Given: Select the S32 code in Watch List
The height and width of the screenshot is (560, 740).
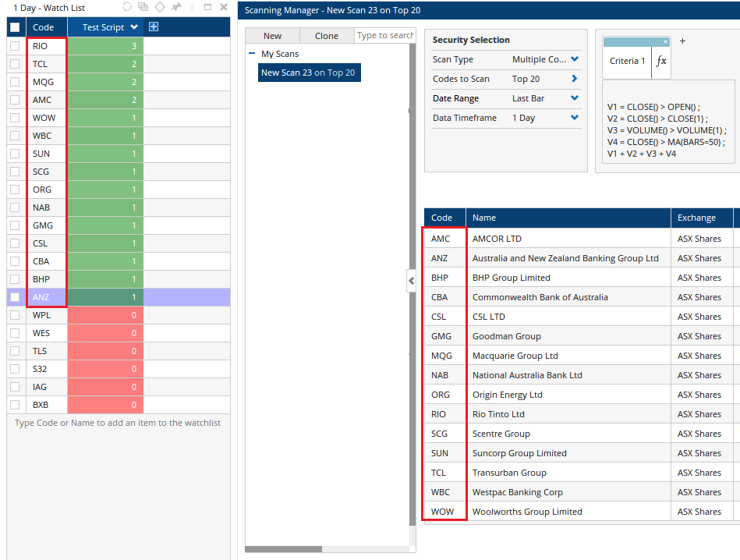Looking at the screenshot, I should (40, 369).
